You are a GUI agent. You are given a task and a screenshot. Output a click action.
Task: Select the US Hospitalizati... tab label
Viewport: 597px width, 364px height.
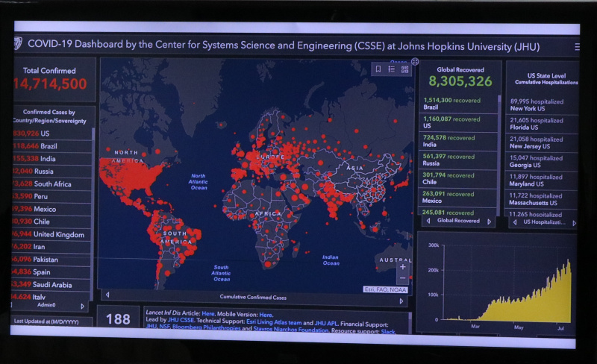545,222
